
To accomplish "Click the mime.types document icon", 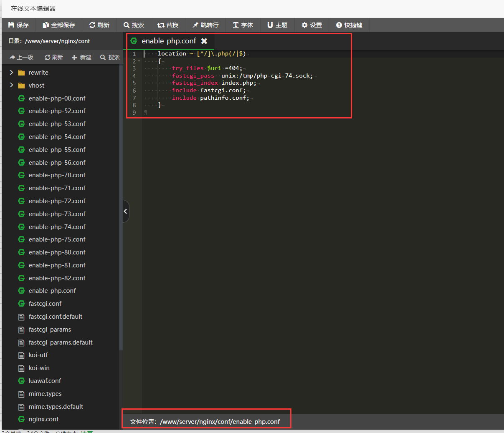I will point(21,394).
